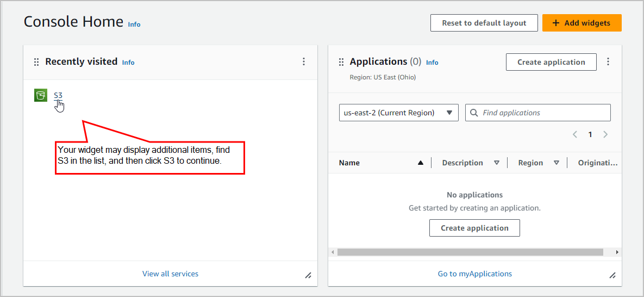Click the horizontal scrollbar thumb

click(x=470, y=252)
